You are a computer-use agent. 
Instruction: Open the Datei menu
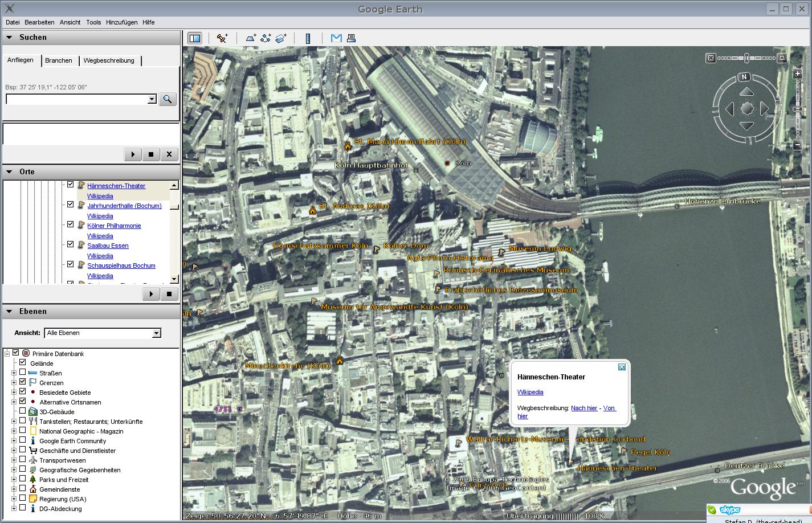pos(13,22)
